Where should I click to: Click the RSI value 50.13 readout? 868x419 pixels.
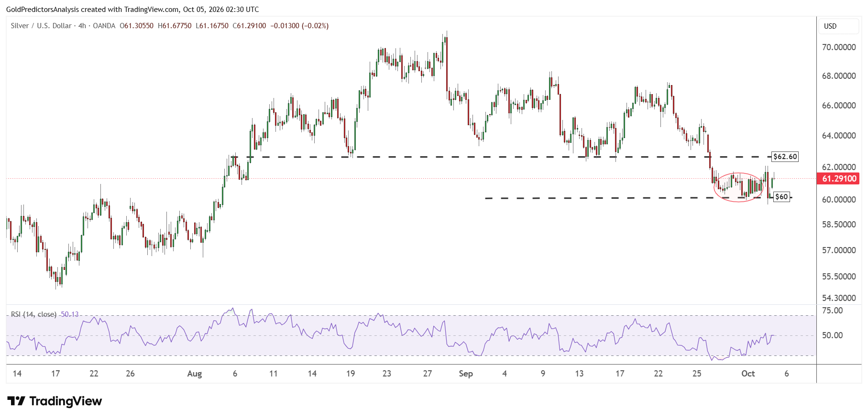pos(69,314)
